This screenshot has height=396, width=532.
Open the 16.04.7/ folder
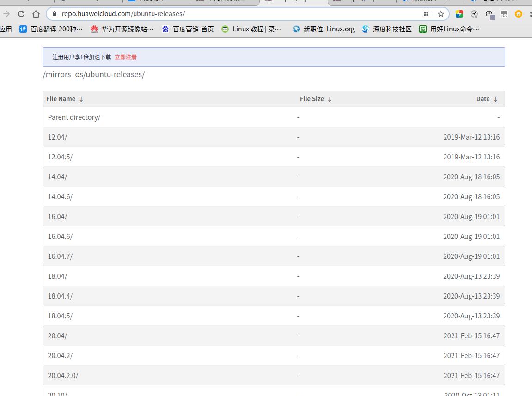(x=60, y=256)
